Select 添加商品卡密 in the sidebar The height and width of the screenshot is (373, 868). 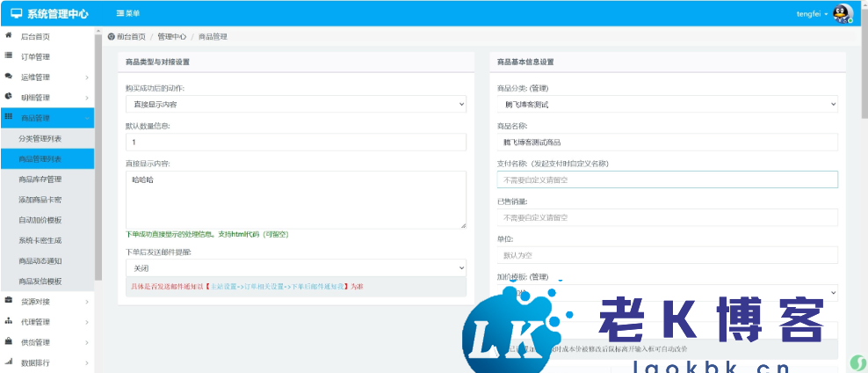tap(40, 200)
